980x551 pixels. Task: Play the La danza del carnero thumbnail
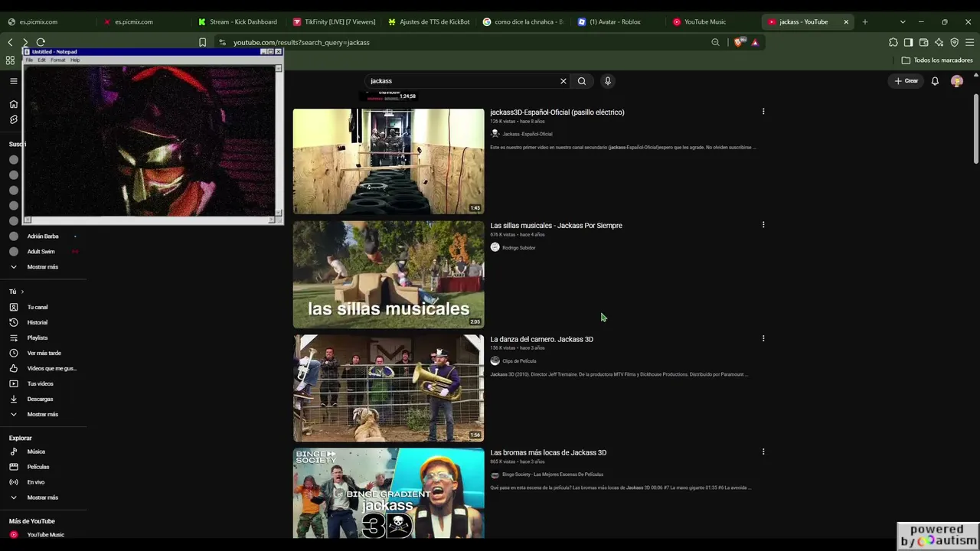click(x=389, y=388)
